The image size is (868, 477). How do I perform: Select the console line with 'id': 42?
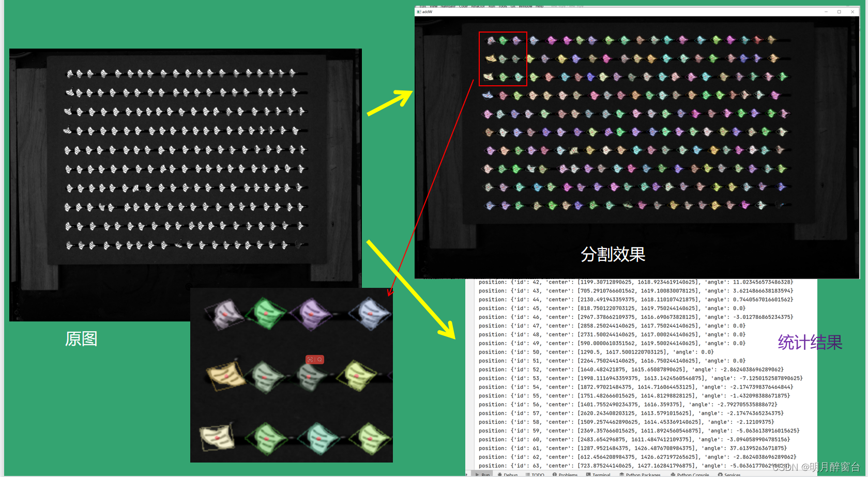point(635,282)
